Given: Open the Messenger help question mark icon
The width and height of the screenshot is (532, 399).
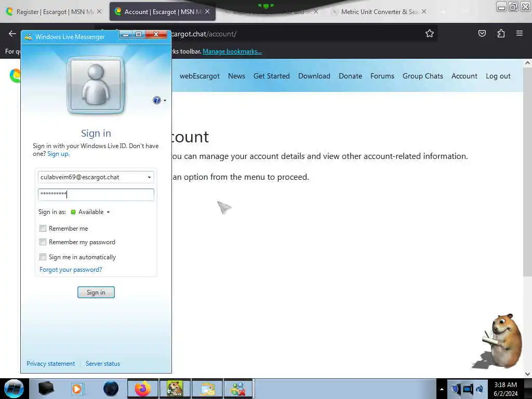Looking at the screenshot, I should [x=156, y=100].
